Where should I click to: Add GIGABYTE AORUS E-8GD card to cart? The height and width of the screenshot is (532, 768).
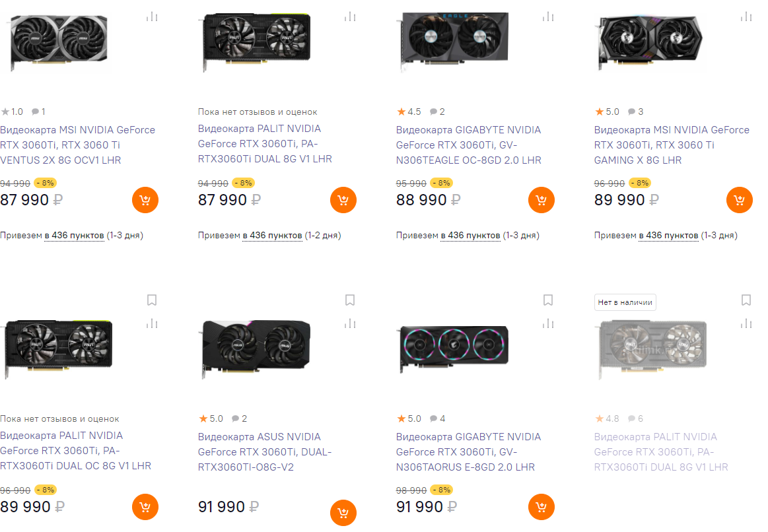click(541, 507)
